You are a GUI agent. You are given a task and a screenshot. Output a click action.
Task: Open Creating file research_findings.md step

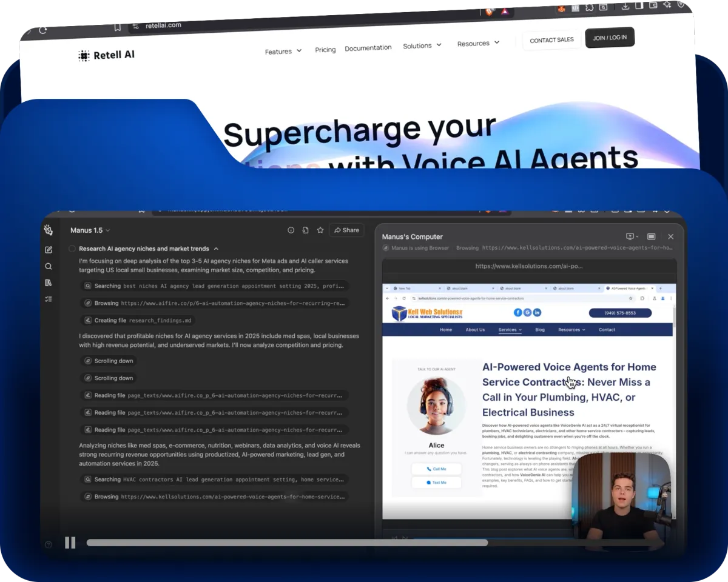pyautogui.click(x=138, y=320)
